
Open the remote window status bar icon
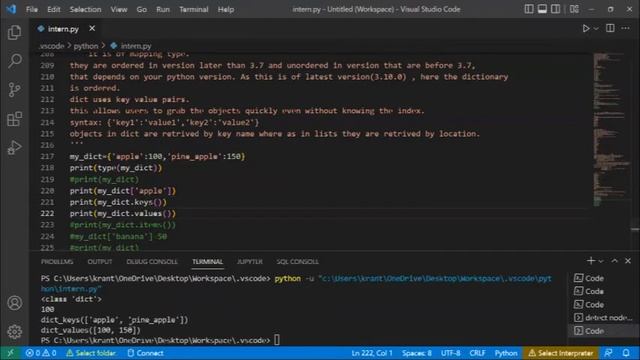pyautogui.click(x=11, y=353)
